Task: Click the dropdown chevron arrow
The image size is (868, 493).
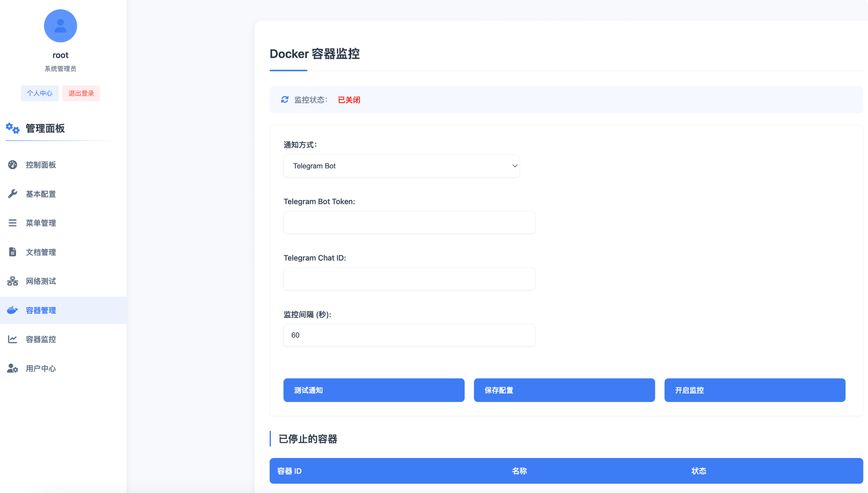Action: point(514,166)
